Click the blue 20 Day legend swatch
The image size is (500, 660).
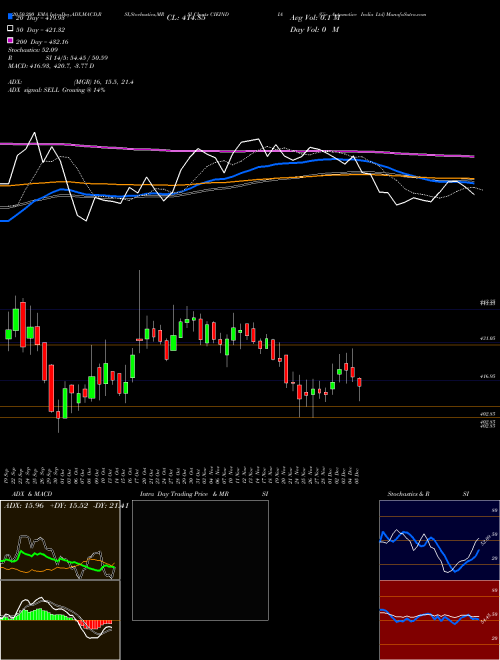(x=11, y=18)
